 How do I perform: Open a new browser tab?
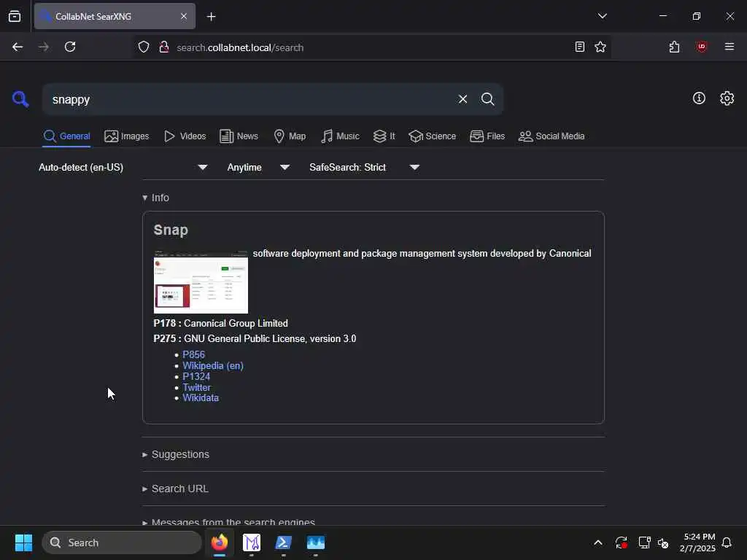coord(212,17)
